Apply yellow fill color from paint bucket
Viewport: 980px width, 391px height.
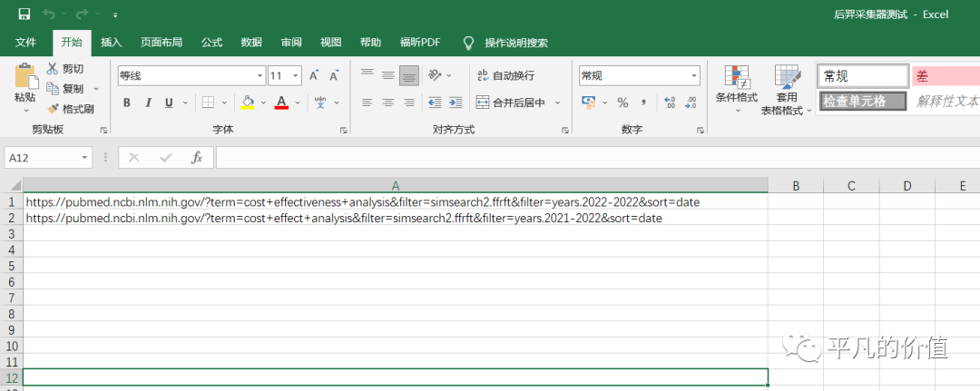(x=247, y=103)
